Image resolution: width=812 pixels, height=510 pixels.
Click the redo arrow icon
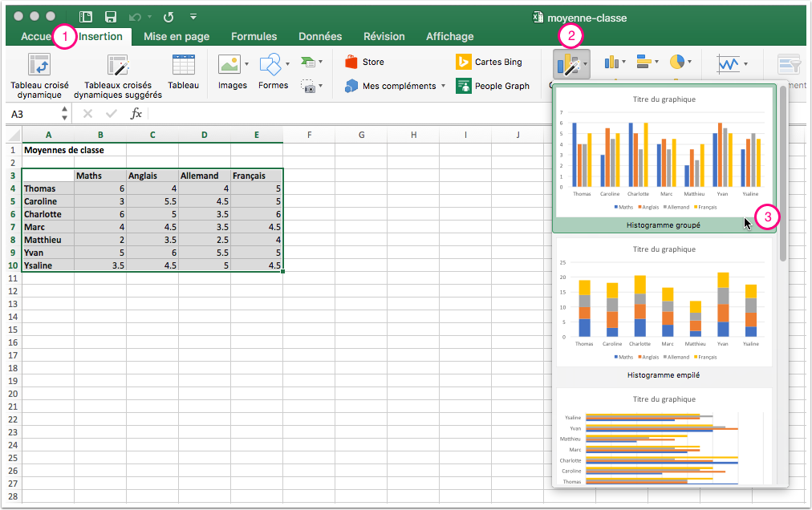(x=168, y=17)
